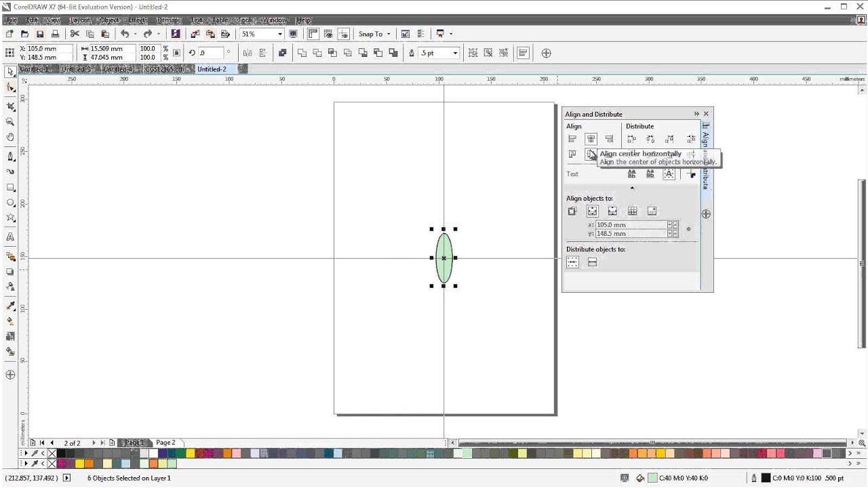Select the Ellipse tool
The height and width of the screenshot is (488, 868).
(10, 203)
